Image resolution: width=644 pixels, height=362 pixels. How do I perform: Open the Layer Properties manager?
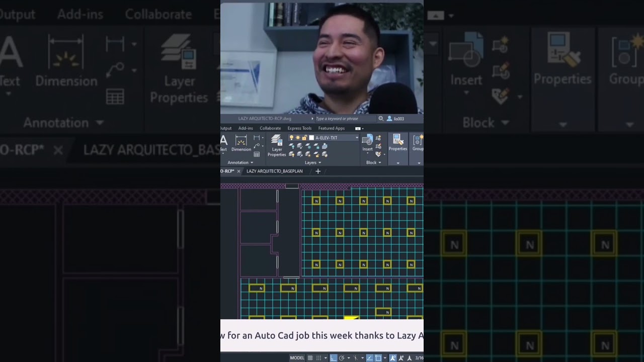click(x=277, y=145)
